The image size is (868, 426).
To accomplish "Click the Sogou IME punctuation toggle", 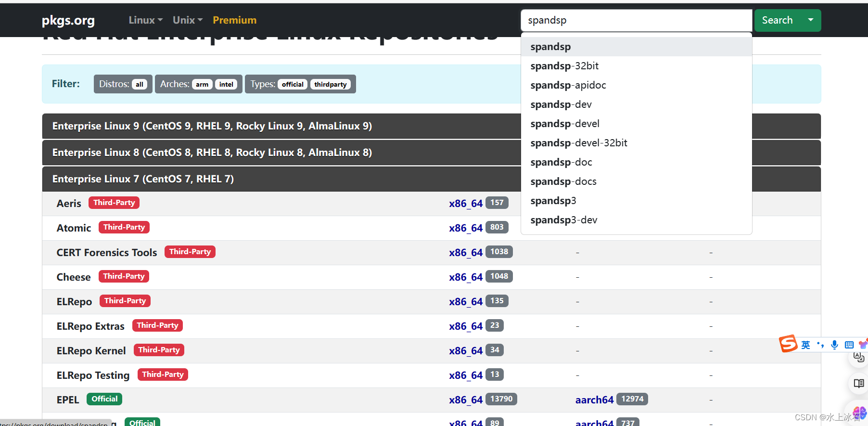I will point(820,345).
